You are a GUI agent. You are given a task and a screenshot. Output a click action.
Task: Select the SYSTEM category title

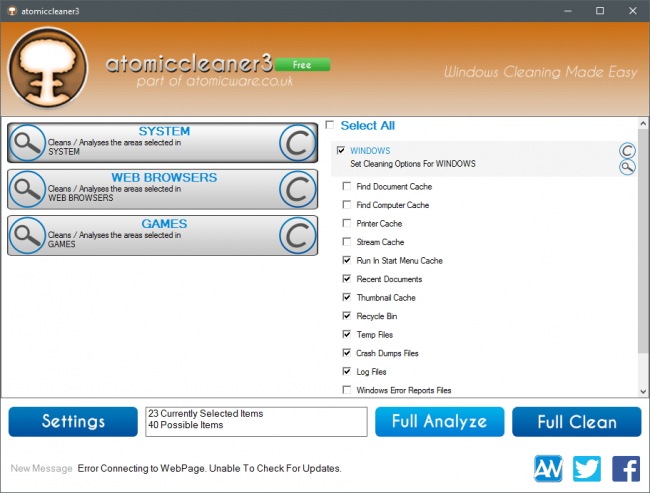[164, 131]
